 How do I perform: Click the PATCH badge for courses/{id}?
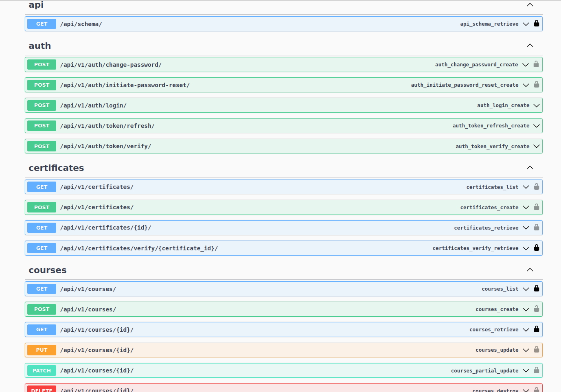[42, 370]
